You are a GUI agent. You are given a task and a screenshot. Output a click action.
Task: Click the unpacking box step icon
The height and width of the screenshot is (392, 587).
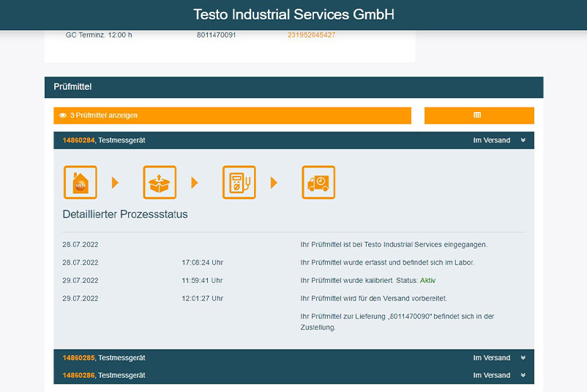click(x=160, y=182)
